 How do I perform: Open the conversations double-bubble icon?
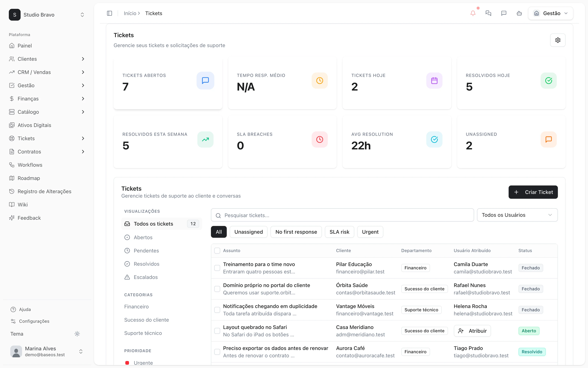pos(488,13)
